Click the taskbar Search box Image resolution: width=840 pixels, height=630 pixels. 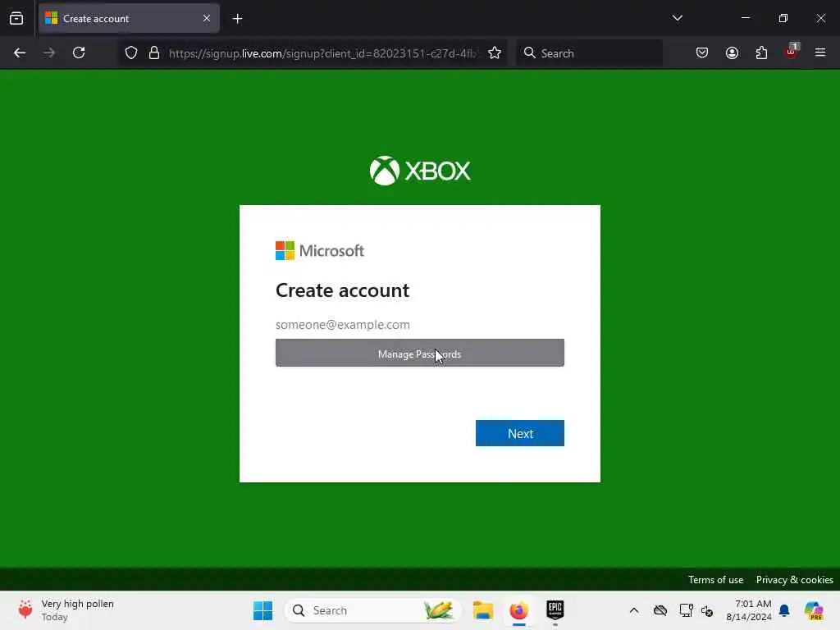373,610
